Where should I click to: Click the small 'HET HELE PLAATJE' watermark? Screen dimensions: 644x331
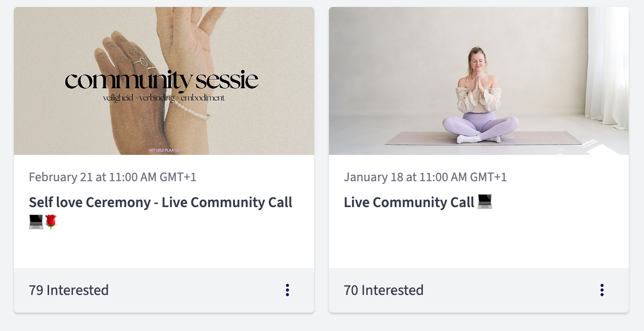164,150
